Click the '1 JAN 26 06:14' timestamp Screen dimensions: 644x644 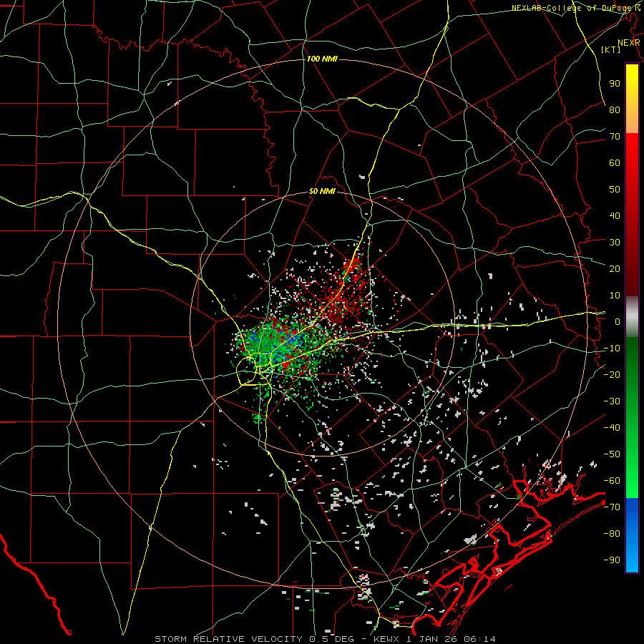(x=451, y=639)
